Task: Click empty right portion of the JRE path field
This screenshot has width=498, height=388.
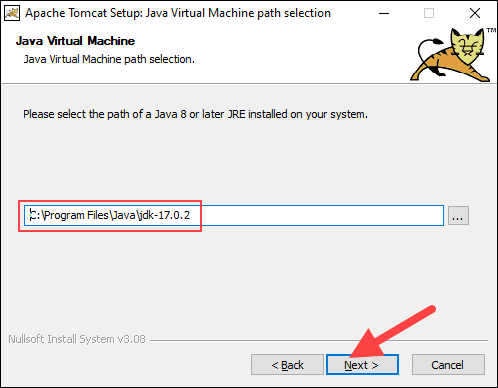Action: (x=322, y=215)
